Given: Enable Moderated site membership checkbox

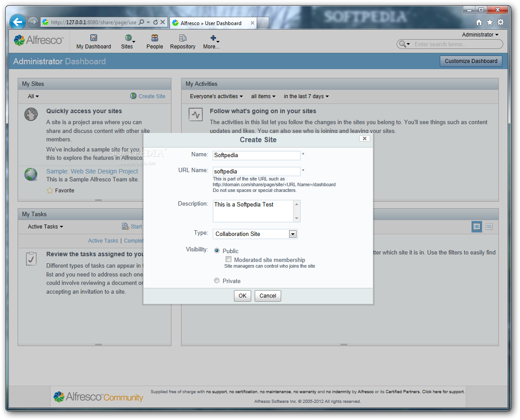Looking at the screenshot, I should (229, 259).
